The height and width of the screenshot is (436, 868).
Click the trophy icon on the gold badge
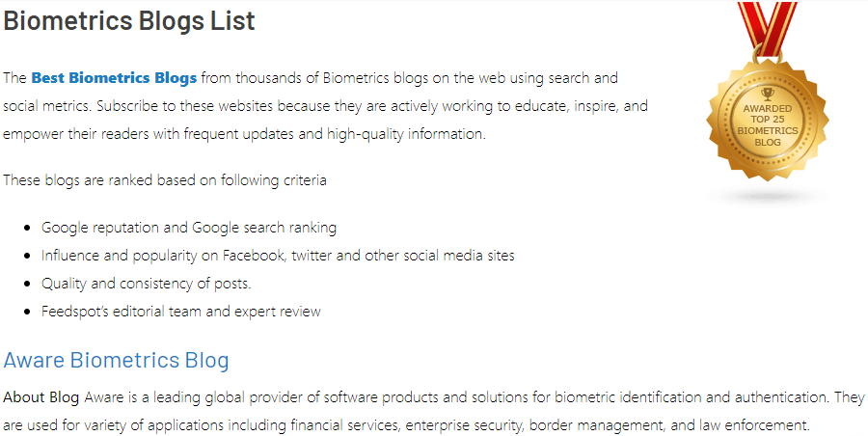click(x=768, y=94)
